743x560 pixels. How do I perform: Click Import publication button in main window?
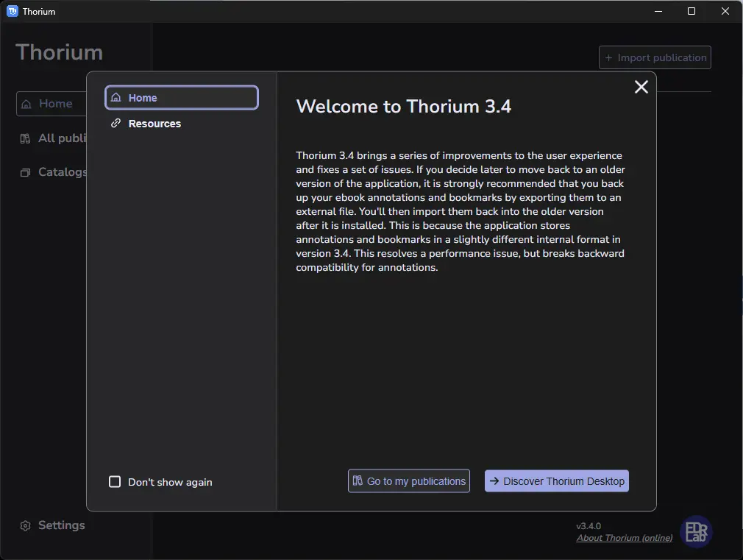pyautogui.click(x=655, y=57)
